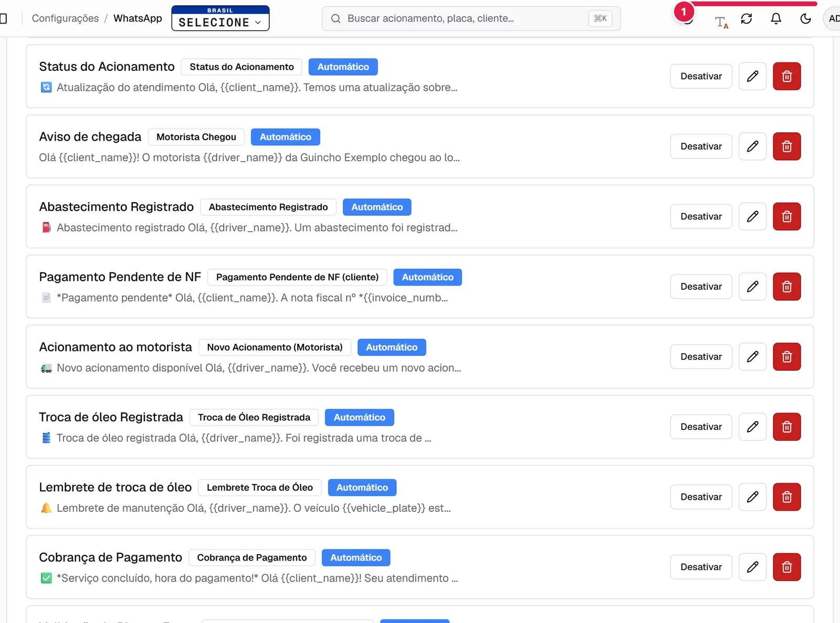Delete the Cobrança de Pagamento template
Viewport: 840px width, 623px height.
pyautogui.click(x=786, y=567)
